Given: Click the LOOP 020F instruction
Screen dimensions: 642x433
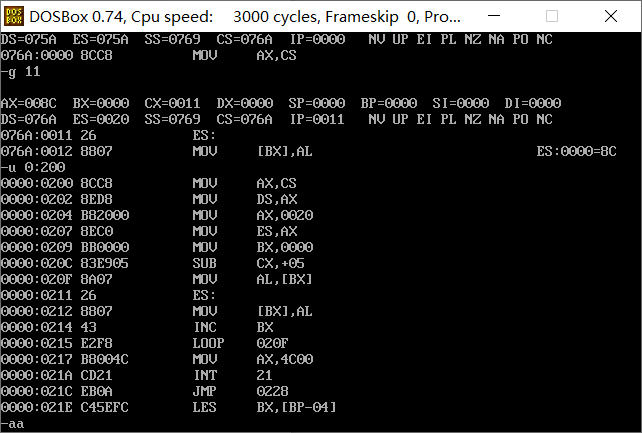Looking at the screenshot, I should 240,343.
